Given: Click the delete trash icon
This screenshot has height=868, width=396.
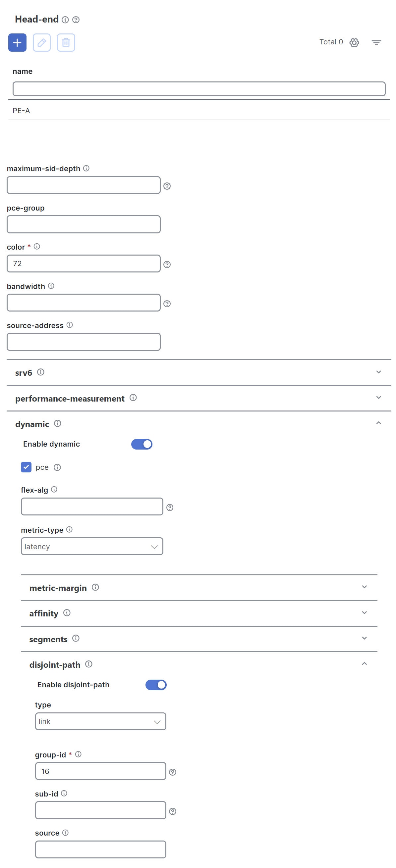Looking at the screenshot, I should point(66,42).
